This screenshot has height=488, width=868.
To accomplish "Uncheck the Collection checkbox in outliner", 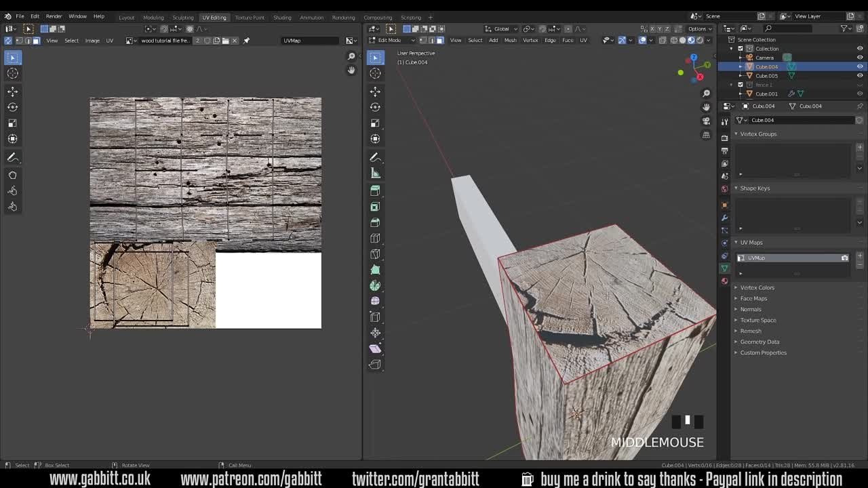I will point(741,48).
